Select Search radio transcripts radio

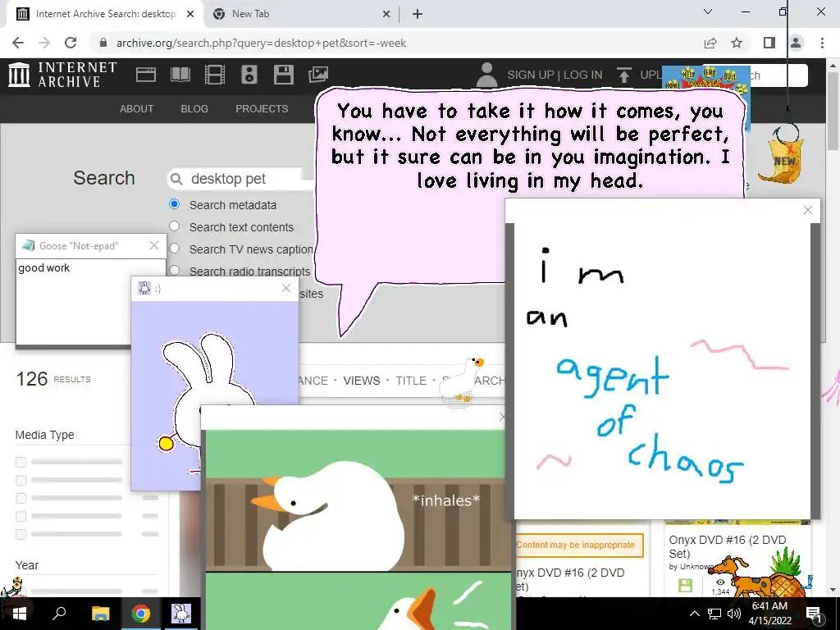click(174, 270)
